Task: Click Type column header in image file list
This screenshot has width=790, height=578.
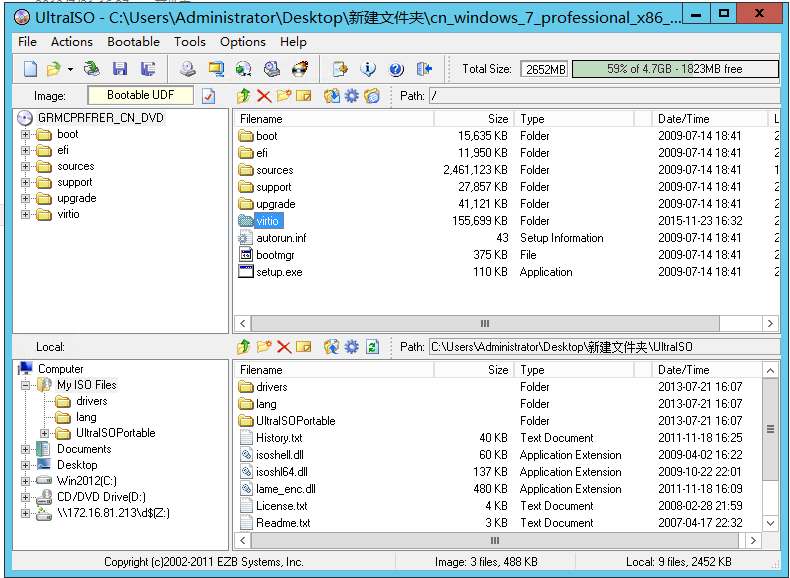Action: [x=574, y=119]
